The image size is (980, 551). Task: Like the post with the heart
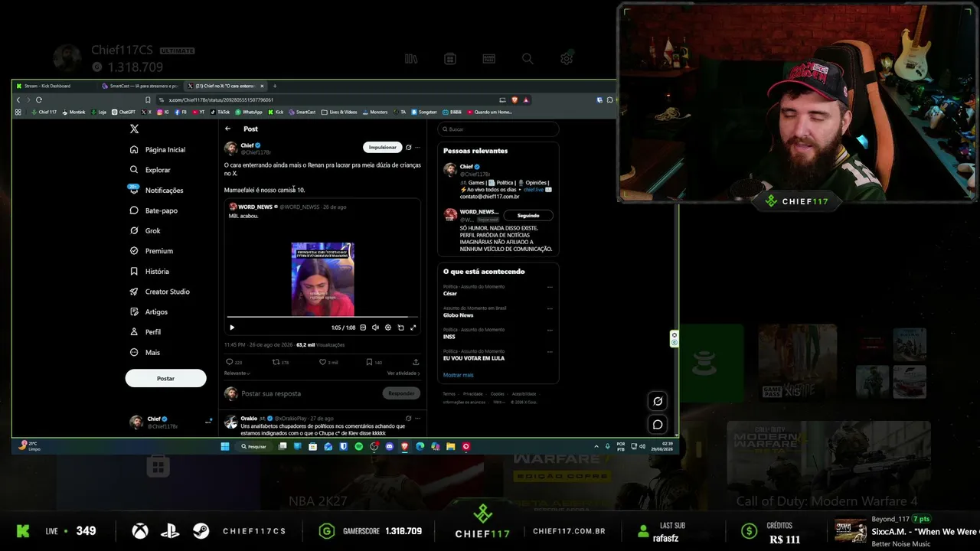coord(322,362)
